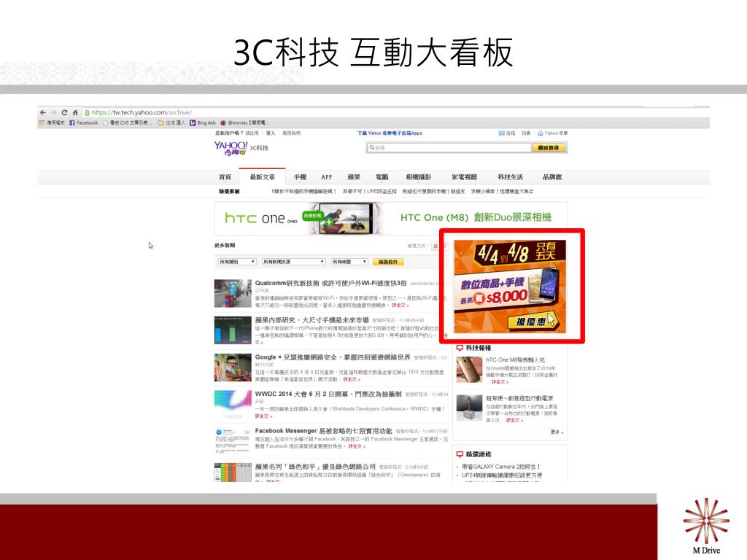Open the 蘋果 tab

(x=354, y=177)
